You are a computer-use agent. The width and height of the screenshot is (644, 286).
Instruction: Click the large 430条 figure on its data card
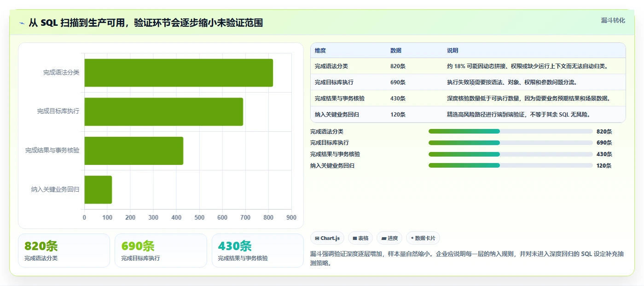tap(235, 246)
